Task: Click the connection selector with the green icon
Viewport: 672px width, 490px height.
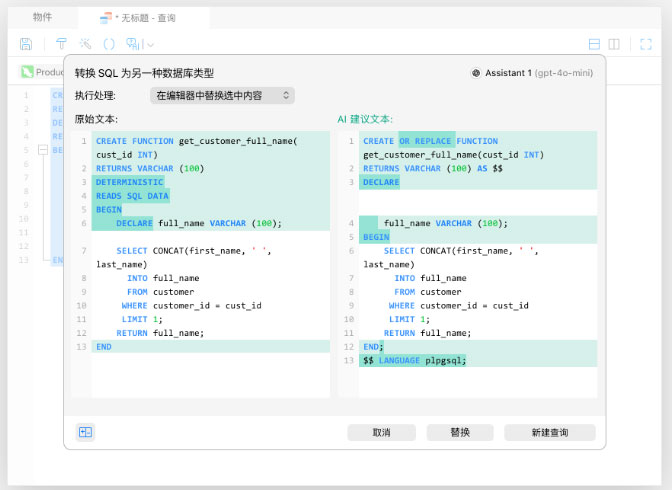Action: point(42,72)
